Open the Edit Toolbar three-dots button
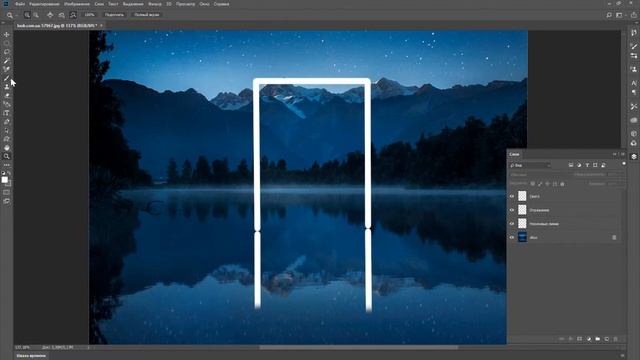The height and width of the screenshot is (360, 640). (7, 165)
